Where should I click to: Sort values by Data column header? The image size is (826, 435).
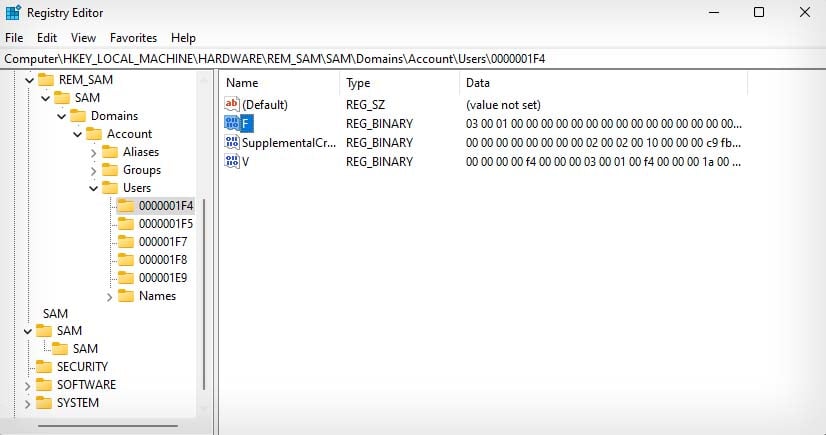click(604, 83)
